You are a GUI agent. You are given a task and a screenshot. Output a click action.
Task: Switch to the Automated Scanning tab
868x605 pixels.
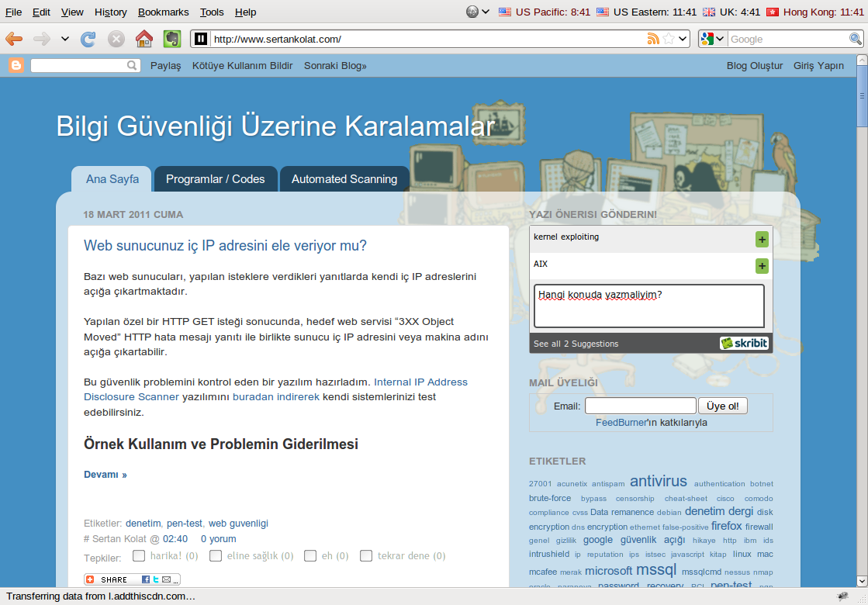pos(344,179)
